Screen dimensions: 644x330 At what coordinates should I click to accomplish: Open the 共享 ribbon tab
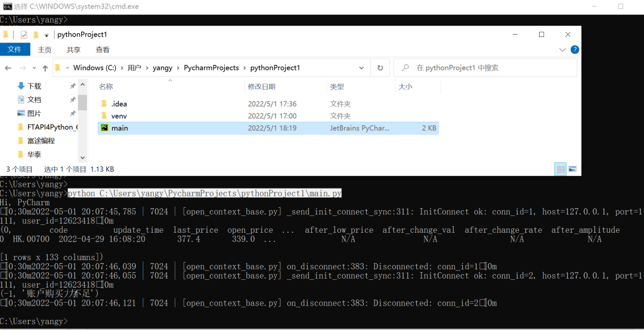(73, 50)
